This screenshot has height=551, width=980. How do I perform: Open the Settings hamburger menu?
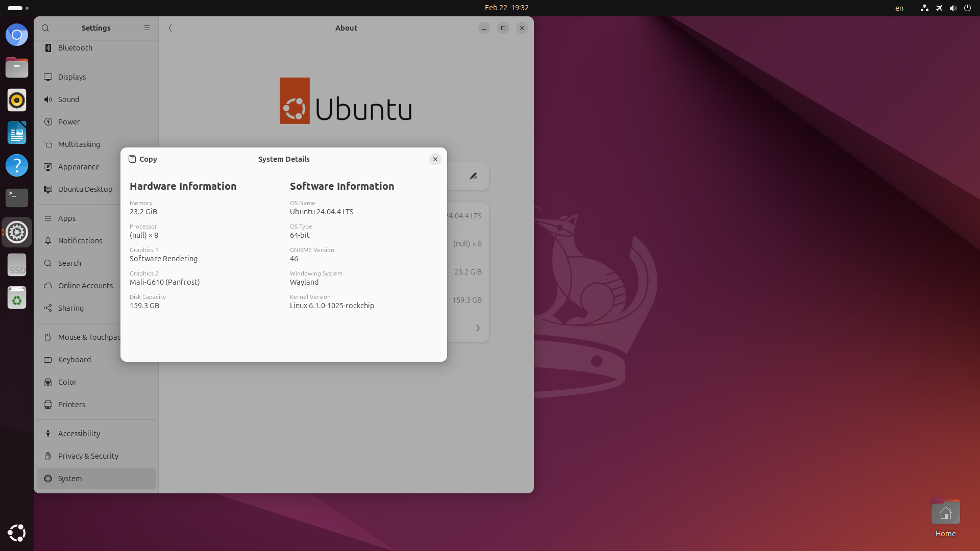(147, 28)
